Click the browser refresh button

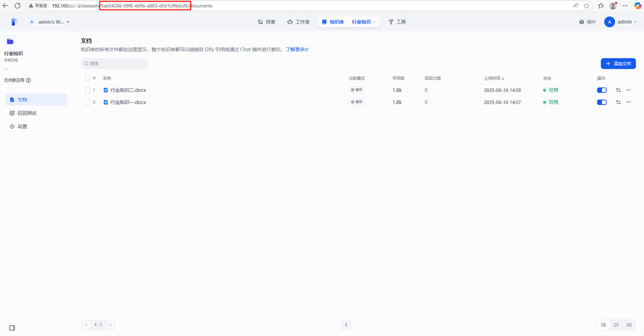[18, 6]
